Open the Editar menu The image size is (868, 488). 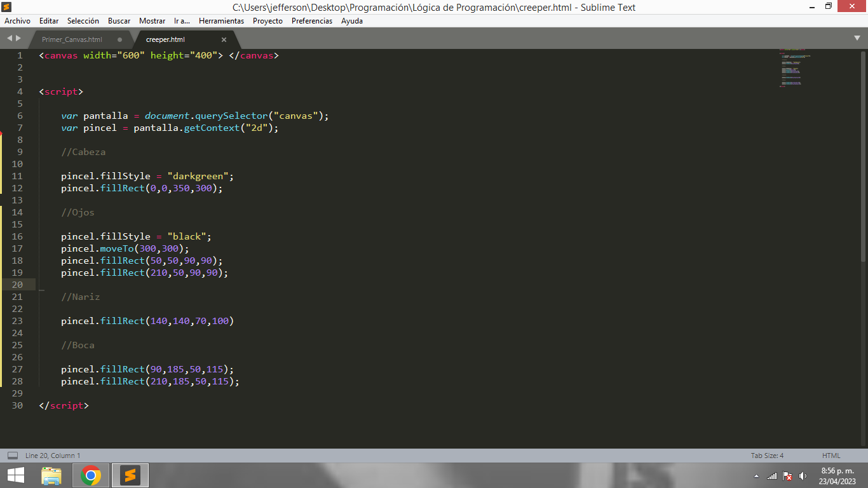49,21
